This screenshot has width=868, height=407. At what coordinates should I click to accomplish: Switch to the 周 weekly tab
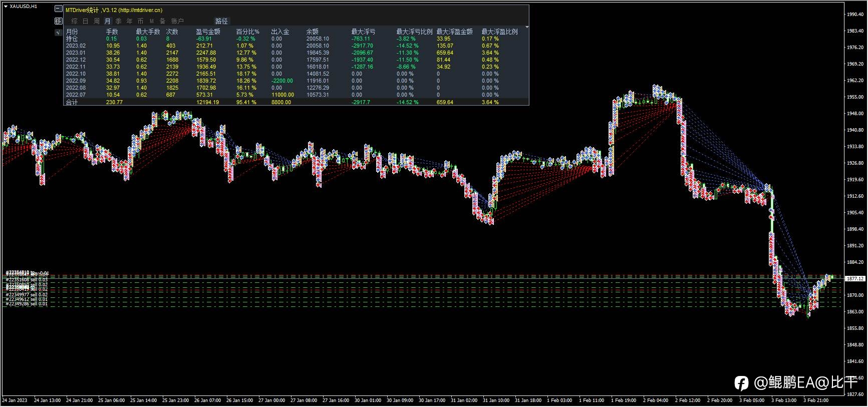[x=97, y=21]
